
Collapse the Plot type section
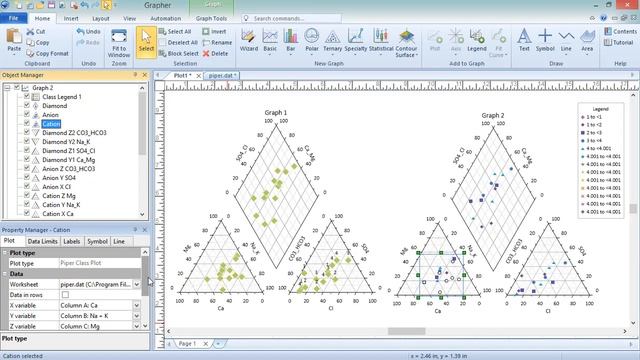5,253
